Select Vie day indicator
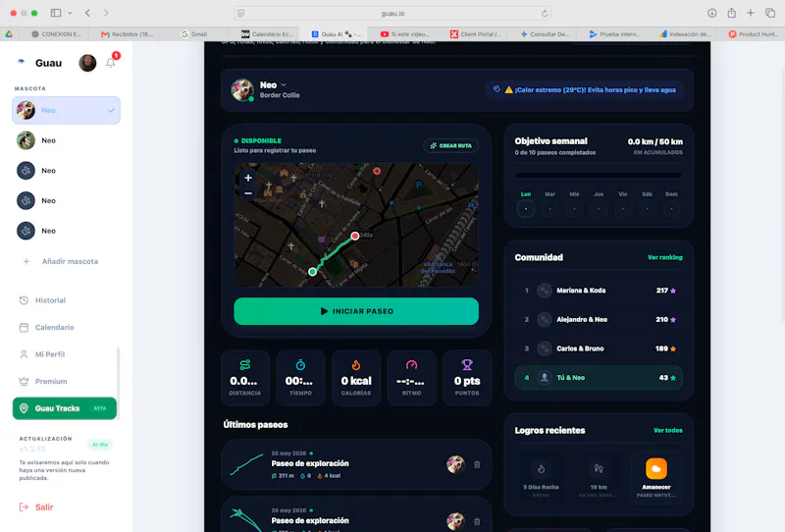This screenshot has width=785, height=532. coord(623,208)
